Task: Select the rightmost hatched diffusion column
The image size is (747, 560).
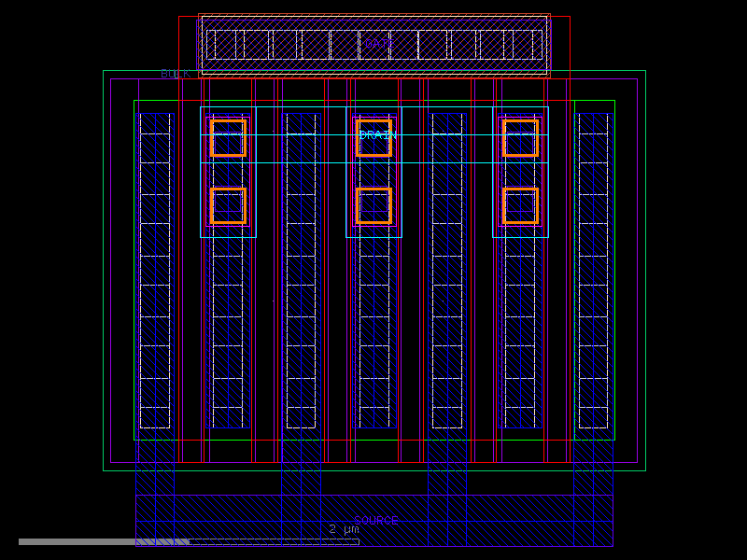Action: 595,280
